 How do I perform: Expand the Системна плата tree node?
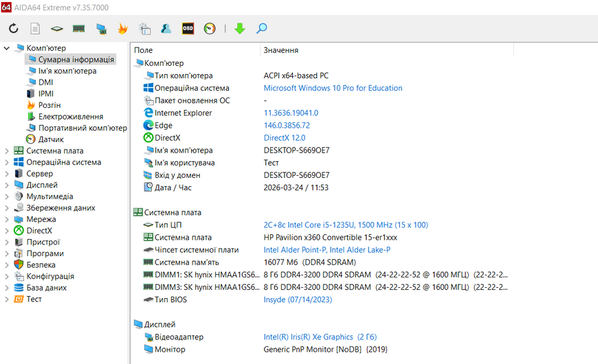coord(6,151)
